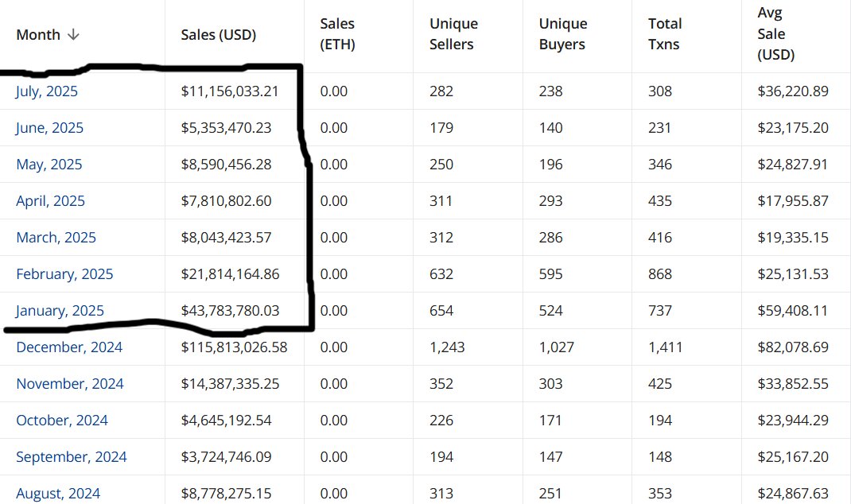This screenshot has width=851, height=504.
Task: Click Sales (ETH) column header
Action: tap(337, 34)
